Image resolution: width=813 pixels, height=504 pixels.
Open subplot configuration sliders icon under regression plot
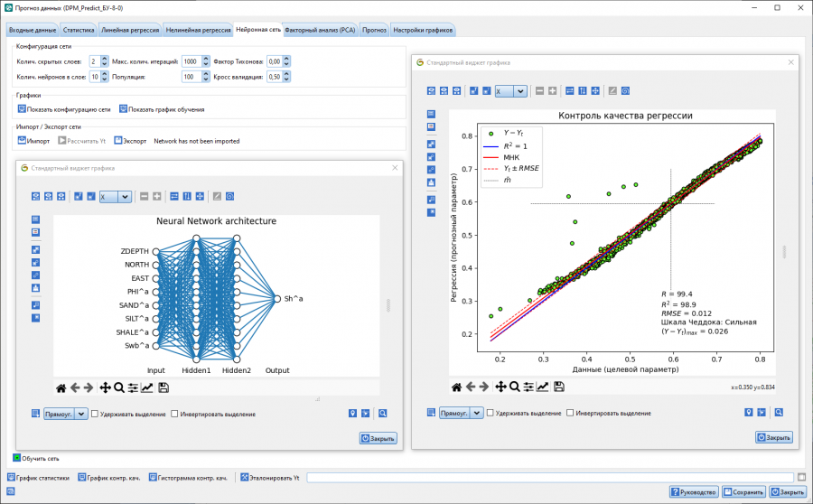(528, 387)
